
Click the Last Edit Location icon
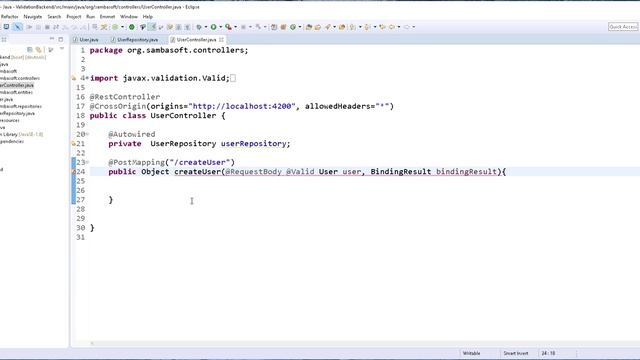pos(382,27)
